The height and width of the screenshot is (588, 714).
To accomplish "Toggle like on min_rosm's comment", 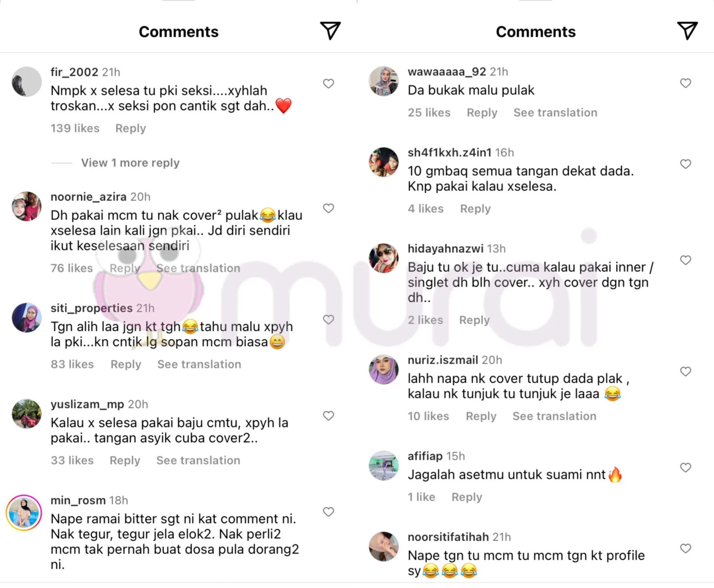I will [328, 512].
